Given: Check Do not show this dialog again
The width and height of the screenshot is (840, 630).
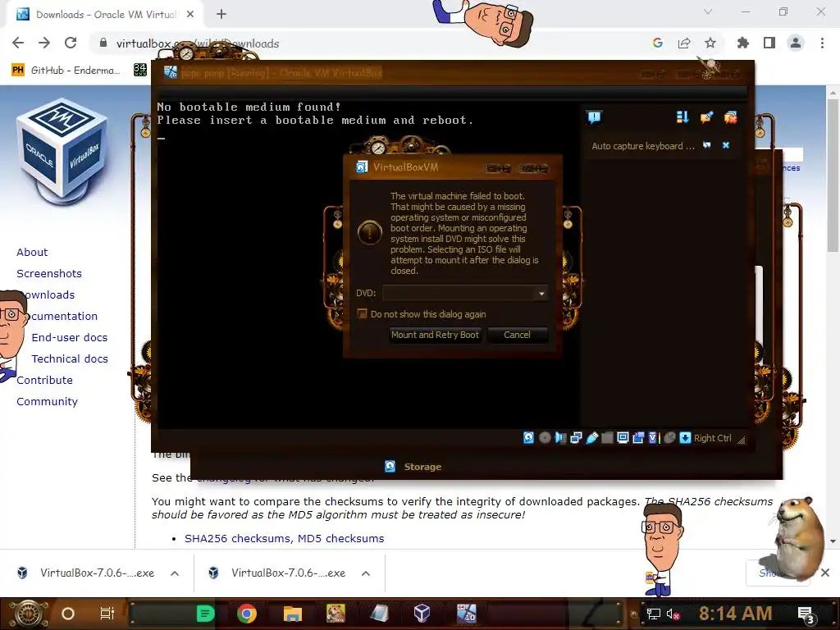Looking at the screenshot, I should click(x=362, y=314).
